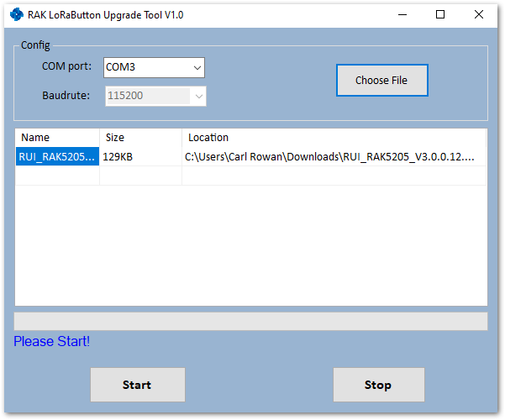Image resolution: width=505 pixels, height=420 pixels.
Task: Select the Location column header
Action: click(334, 138)
